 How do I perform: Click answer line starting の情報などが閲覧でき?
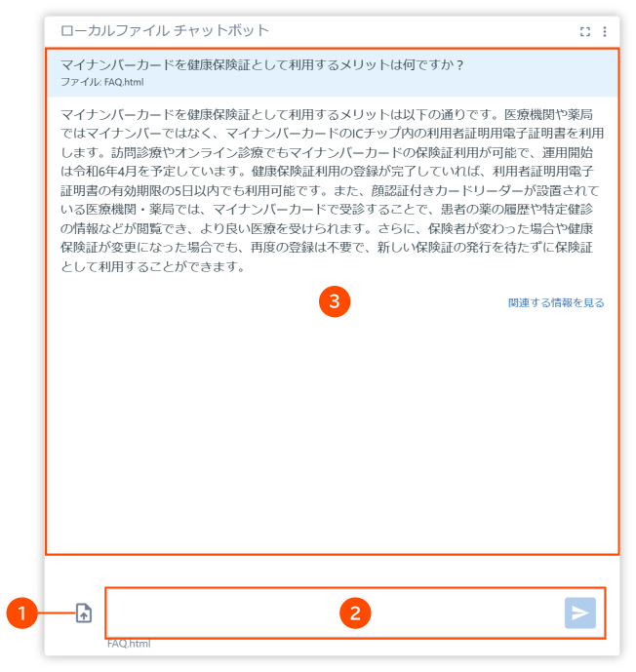point(327,228)
